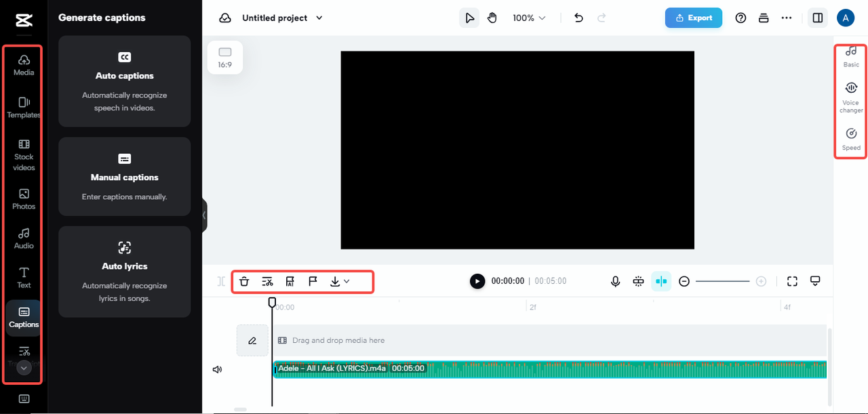
Task: Open the 100% zoom dropdown
Action: (529, 18)
